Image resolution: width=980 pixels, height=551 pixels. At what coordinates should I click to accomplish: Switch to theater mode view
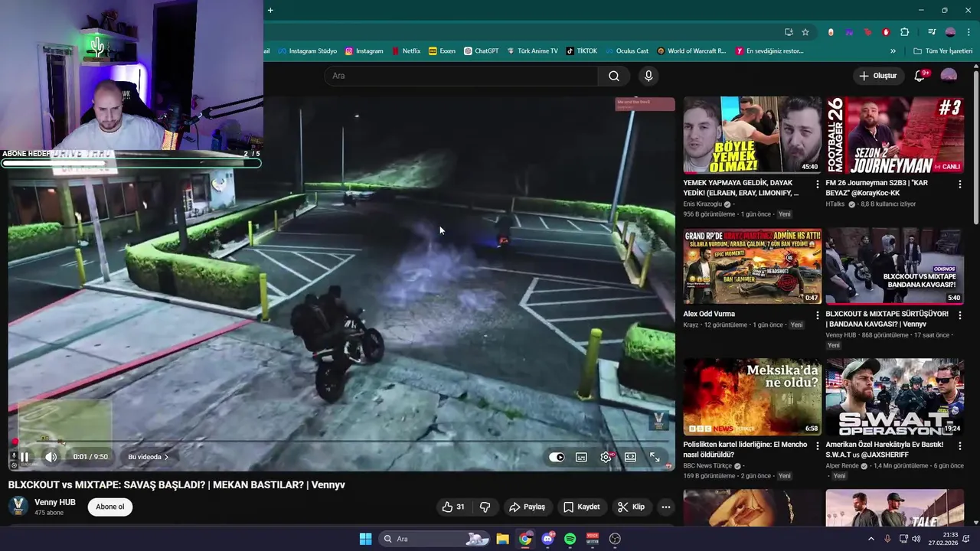630,457
